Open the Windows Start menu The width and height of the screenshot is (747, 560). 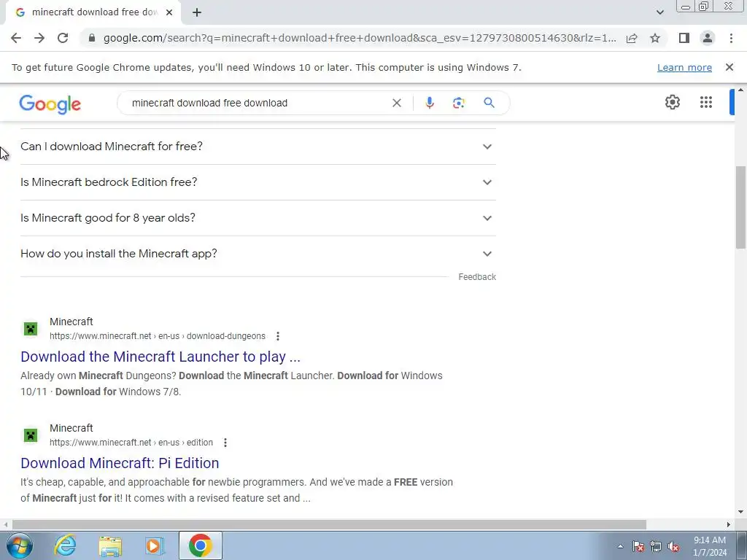pos(20,545)
